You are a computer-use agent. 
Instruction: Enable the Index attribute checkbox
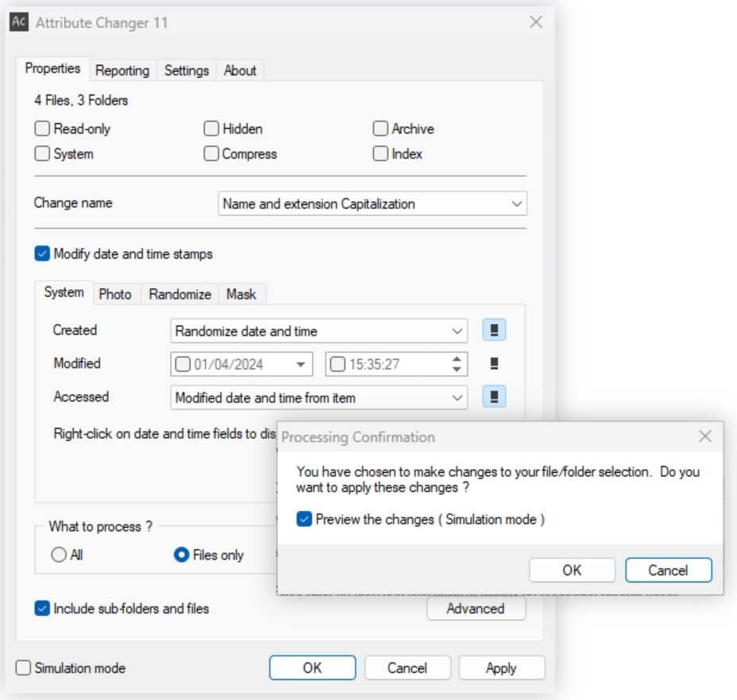click(380, 153)
